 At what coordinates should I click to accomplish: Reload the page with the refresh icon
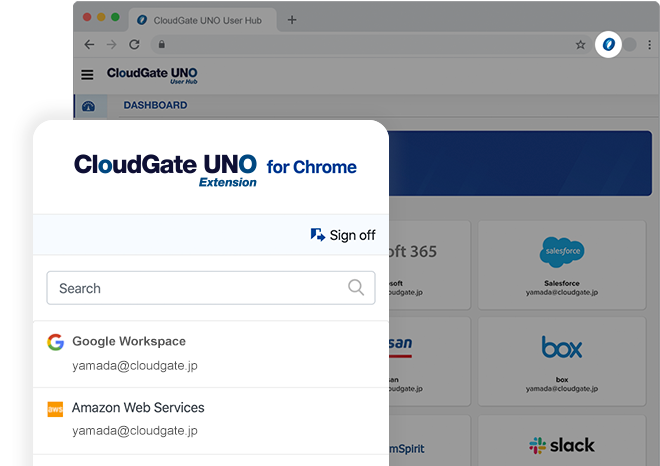[x=134, y=45]
